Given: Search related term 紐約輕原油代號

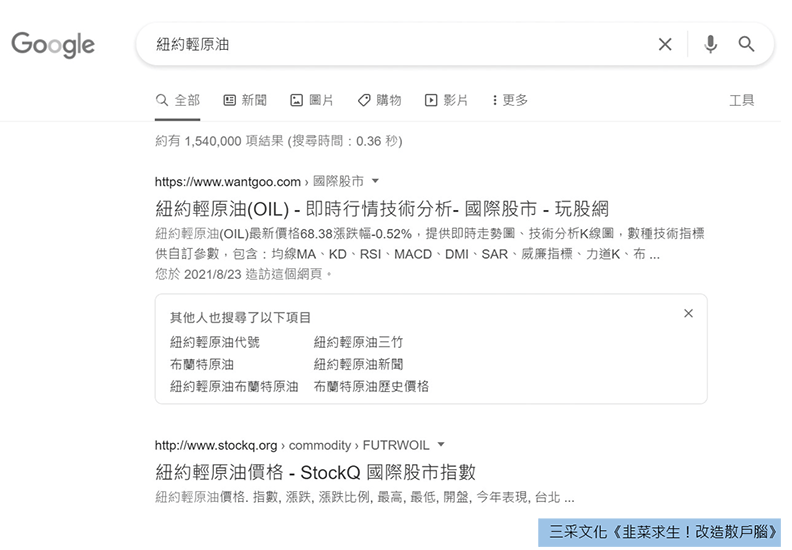Looking at the screenshot, I should [x=215, y=342].
